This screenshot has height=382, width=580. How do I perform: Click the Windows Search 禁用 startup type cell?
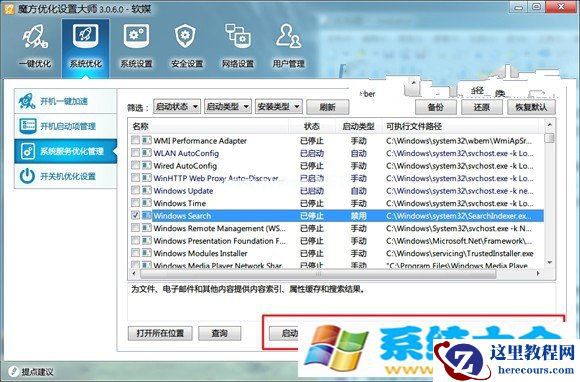358,216
